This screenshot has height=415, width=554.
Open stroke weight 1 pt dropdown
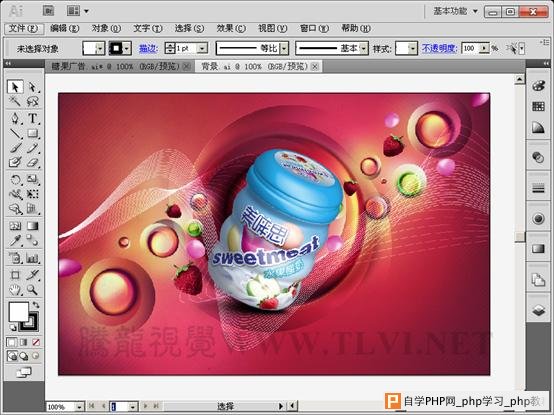(202, 48)
